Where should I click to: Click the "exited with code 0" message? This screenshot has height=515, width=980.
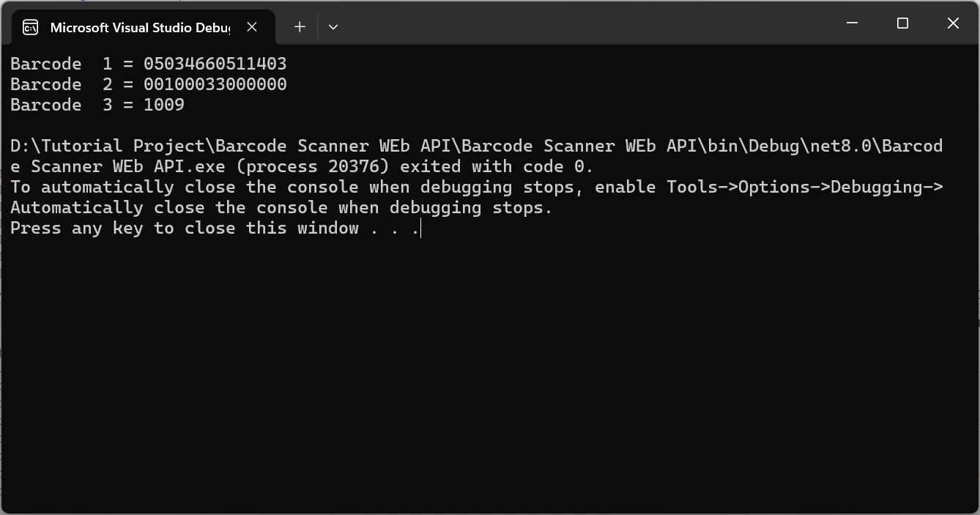pos(497,166)
